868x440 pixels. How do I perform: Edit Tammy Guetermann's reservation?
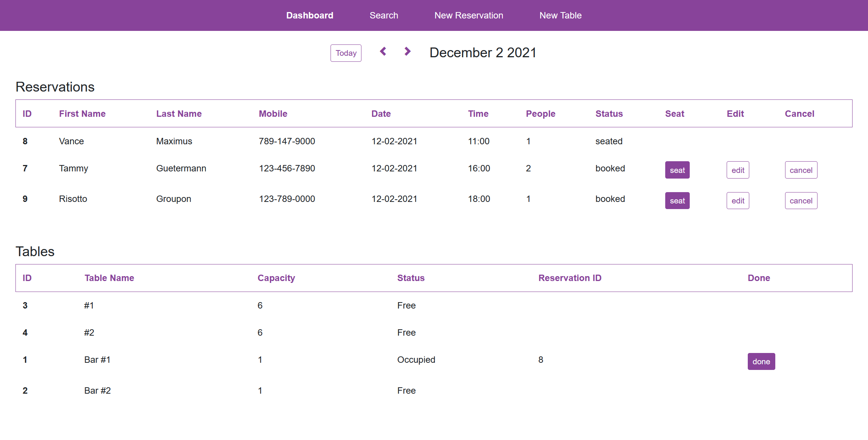tap(738, 170)
